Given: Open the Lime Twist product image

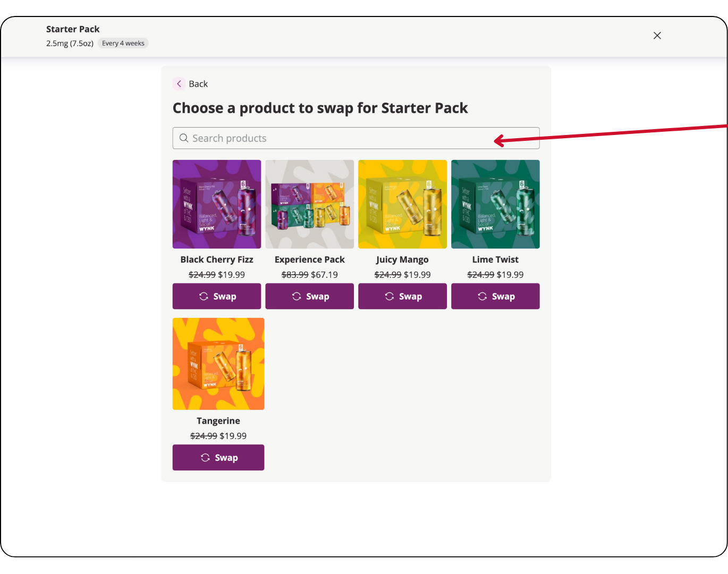Looking at the screenshot, I should pyautogui.click(x=495, y=204).
